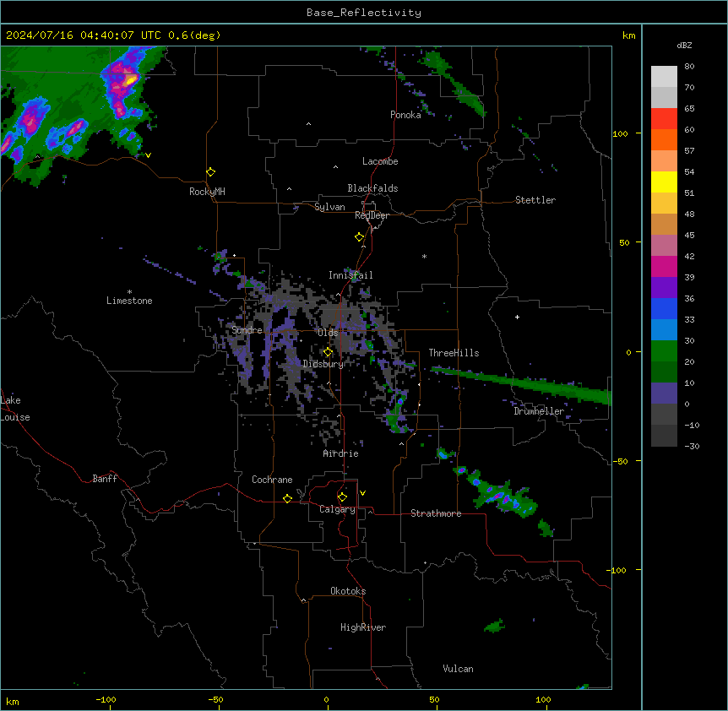Screen dimensions: 728x711
Task: Click the km unit label at top right
Action: click(x=628, y=35)
